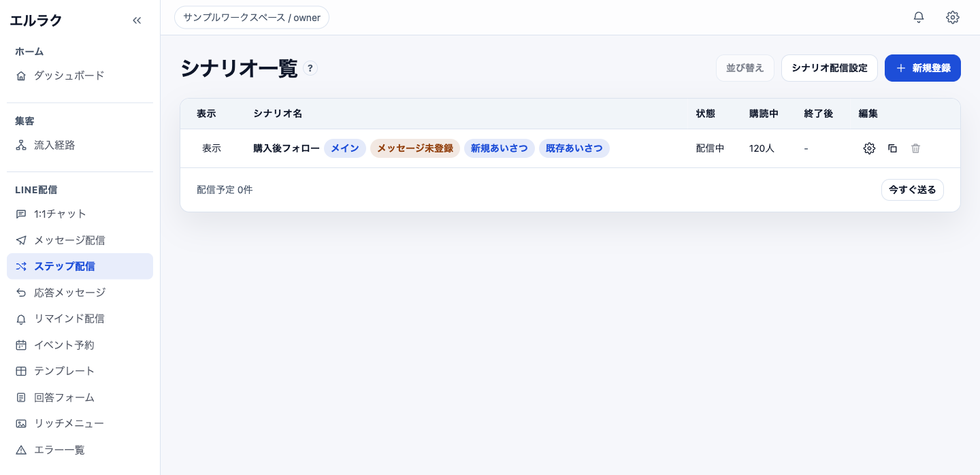Click the 配信中 status cell
Image resolution: width=980 pixels, height=475 pixels.
[x=710, y=148]
